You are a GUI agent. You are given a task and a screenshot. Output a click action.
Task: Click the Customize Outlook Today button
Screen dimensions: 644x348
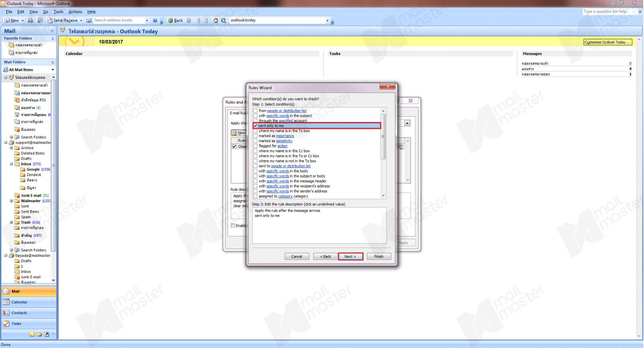(608, 42)
